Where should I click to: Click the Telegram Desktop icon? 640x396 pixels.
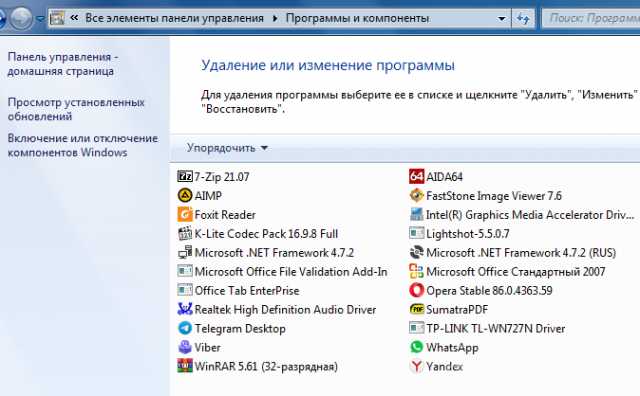coord(185,328)
